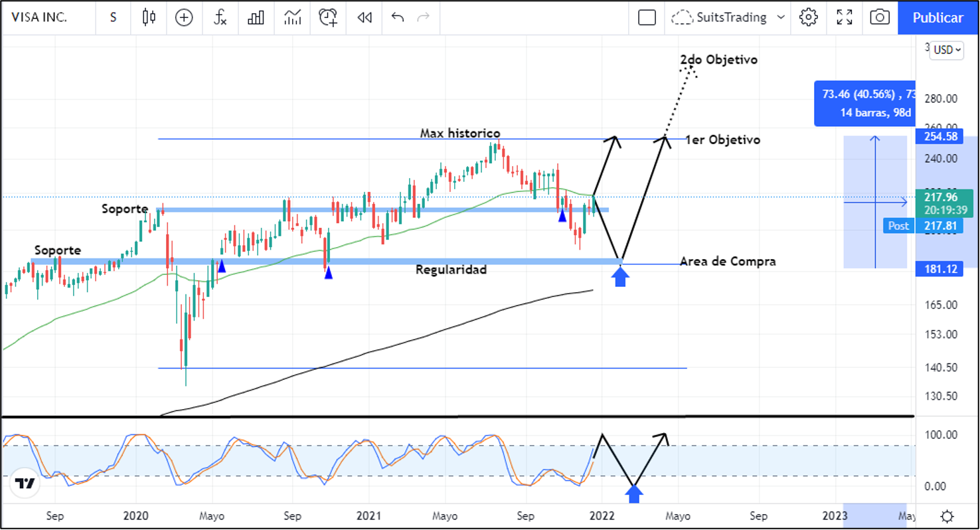
Task: Toggle fullscreen mode
Action: point(844,17)
